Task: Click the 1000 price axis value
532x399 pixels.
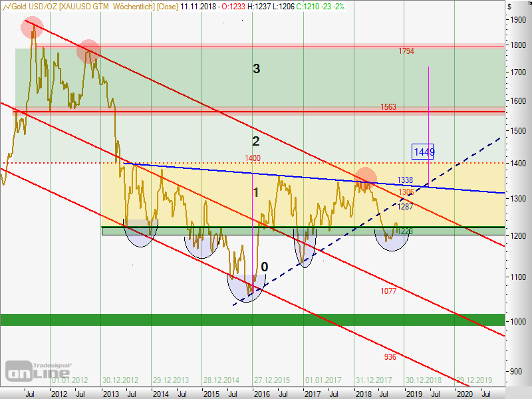Action: coord(518,321)
